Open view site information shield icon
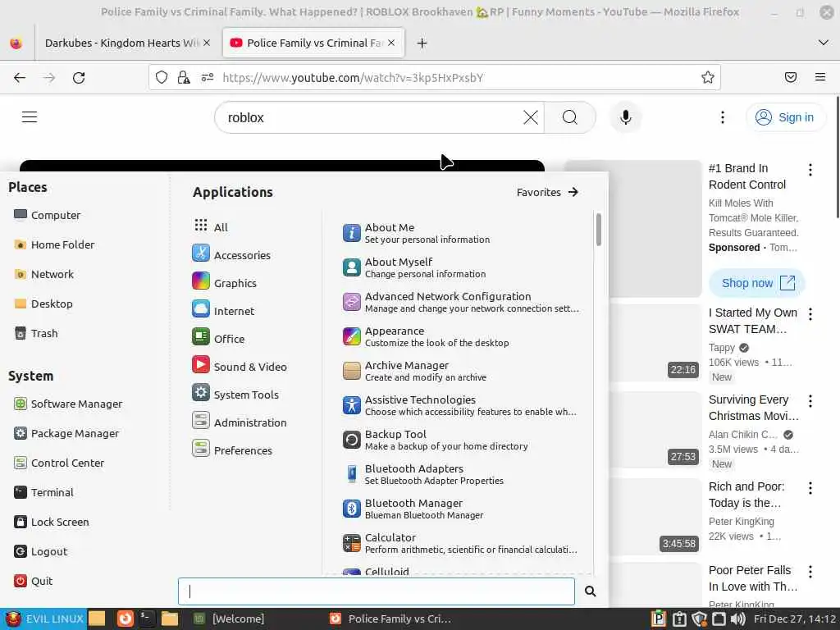Image resolution: width=840 pixels, height=630 pixels. point(162,78)
